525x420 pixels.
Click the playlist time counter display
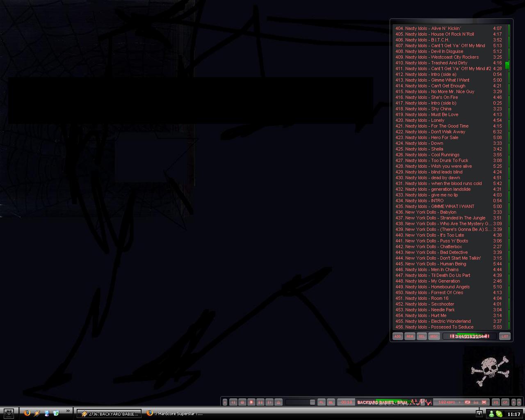point(470,336)
